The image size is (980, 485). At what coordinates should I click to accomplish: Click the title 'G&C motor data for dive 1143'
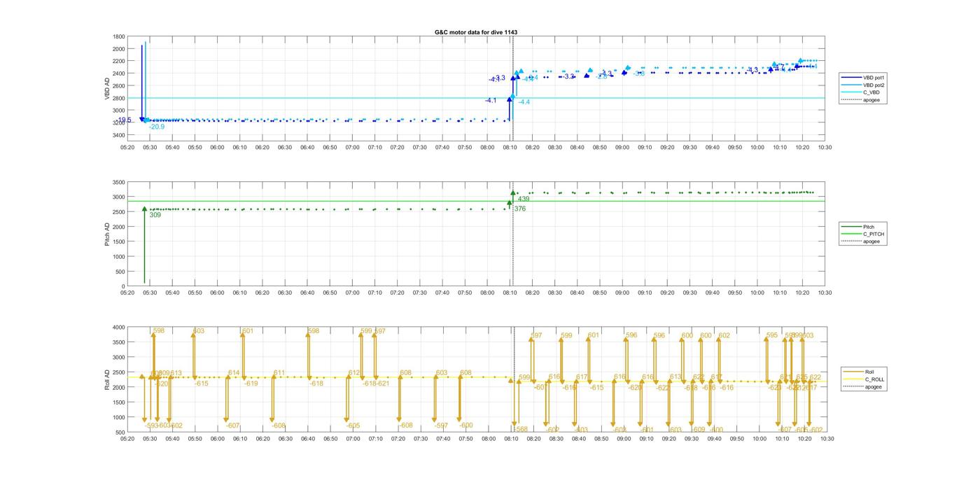pyautogui.click(x=476, y=32)
